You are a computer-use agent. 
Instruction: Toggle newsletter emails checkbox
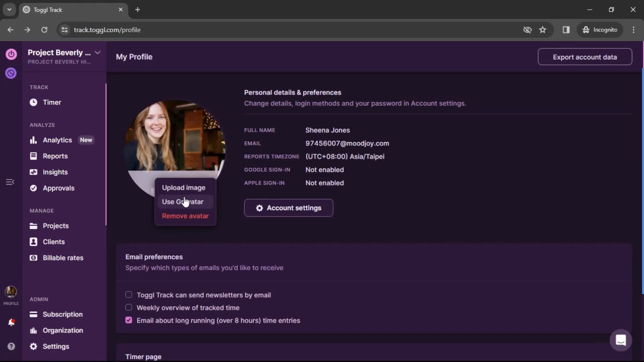click(129, 295)
